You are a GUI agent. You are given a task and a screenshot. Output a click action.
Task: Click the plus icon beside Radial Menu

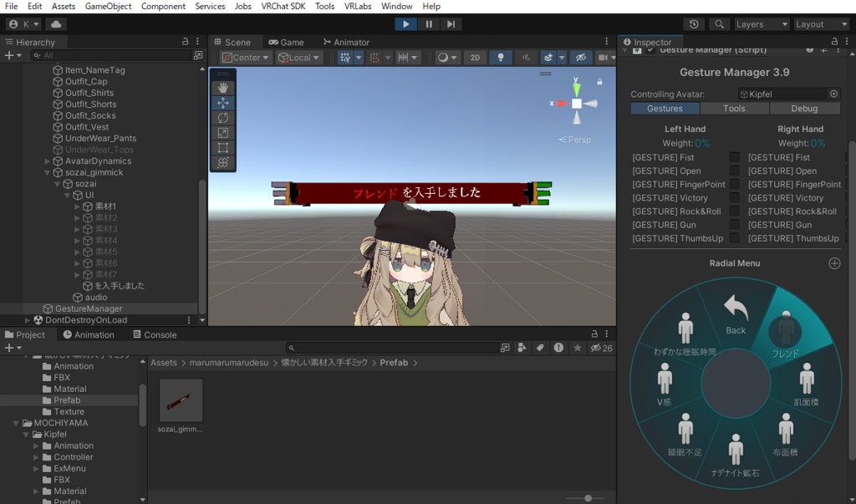tap(834, 263)
